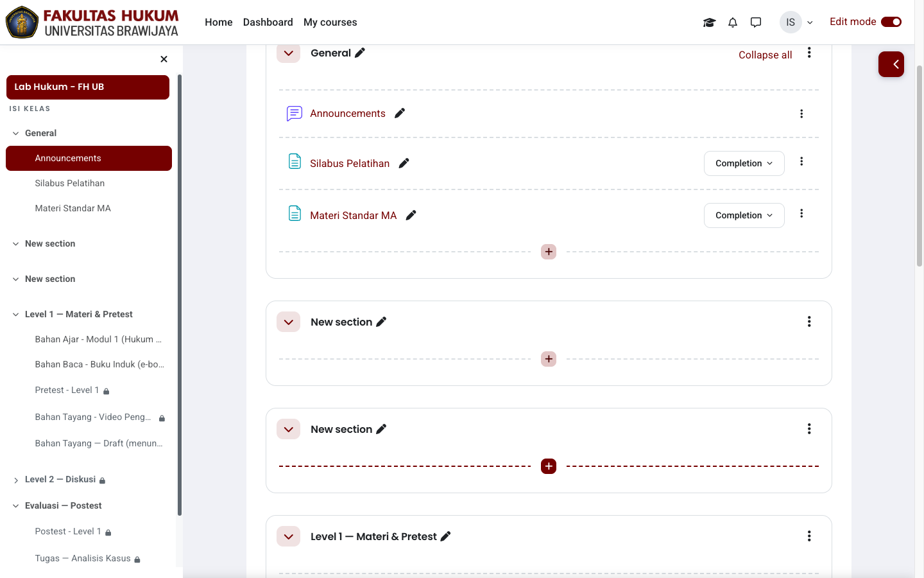Click the Announcements forum icon
The height and width of the screenshot is (578, 924).
click(295, 114)
